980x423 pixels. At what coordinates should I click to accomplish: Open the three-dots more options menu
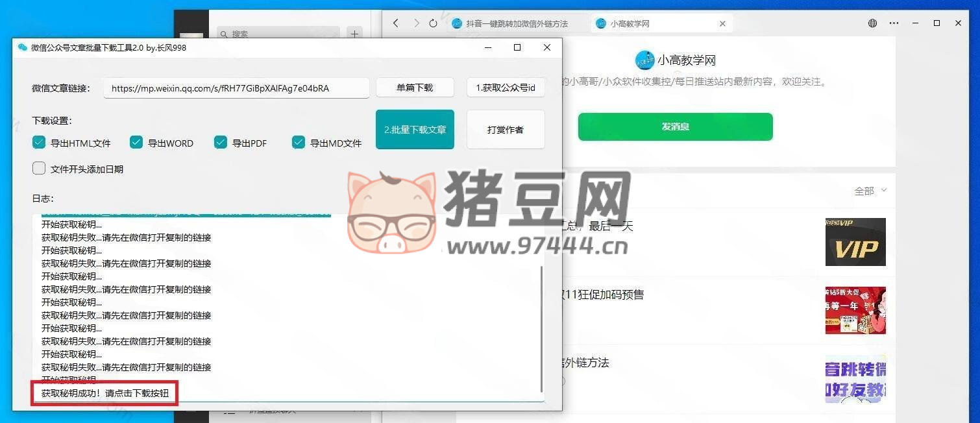coord(894,23)
